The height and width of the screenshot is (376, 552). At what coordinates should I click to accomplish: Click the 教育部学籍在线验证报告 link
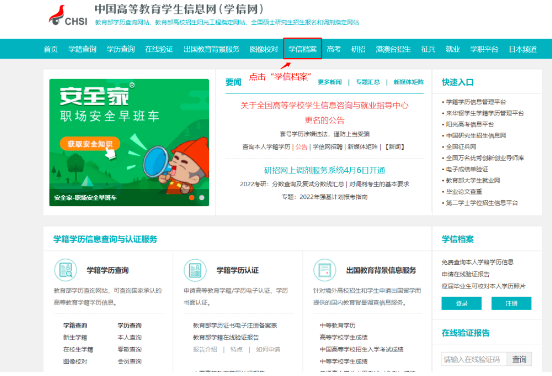226,337
